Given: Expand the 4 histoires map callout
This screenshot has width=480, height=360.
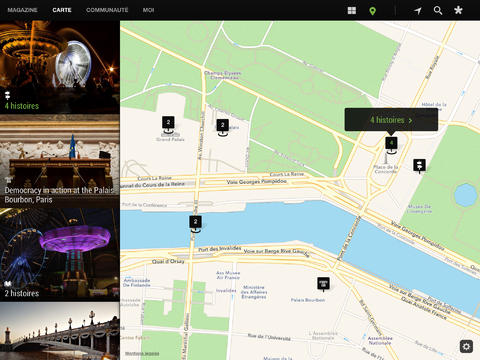Looking at the screenshot, I should pyautogui.click(x=391, y=120).
